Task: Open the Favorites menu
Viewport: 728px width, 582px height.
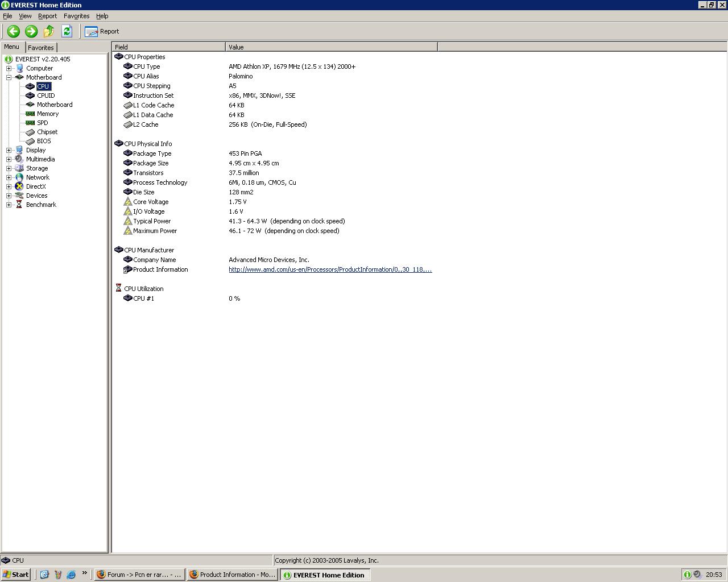Action: (x=76, y=16)
